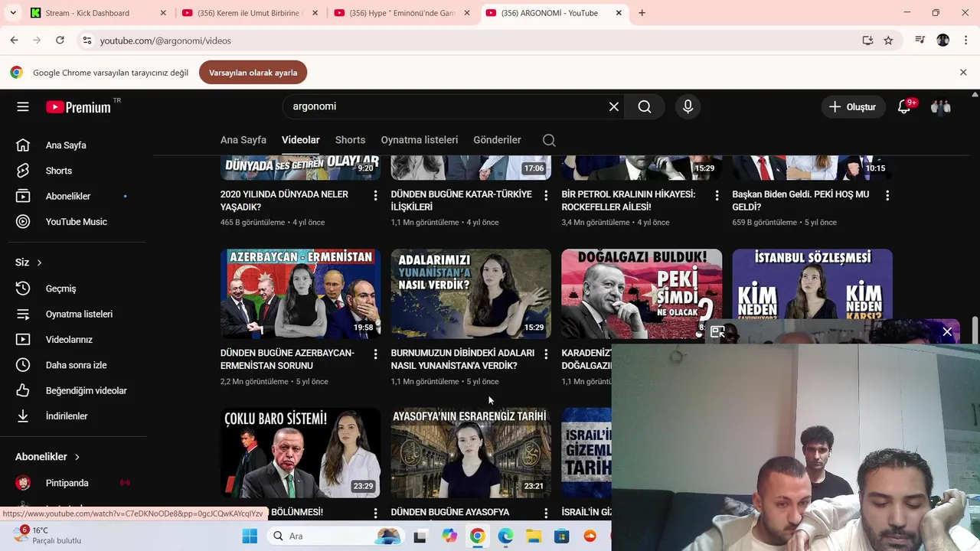Dismiss the default browser infobar
The width and height of the screenshot is (980, 551).
point(963,72)
